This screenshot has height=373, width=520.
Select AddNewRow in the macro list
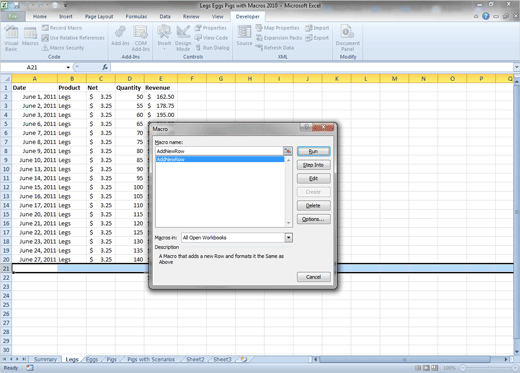pyautogui.click(x=220, y=160)
